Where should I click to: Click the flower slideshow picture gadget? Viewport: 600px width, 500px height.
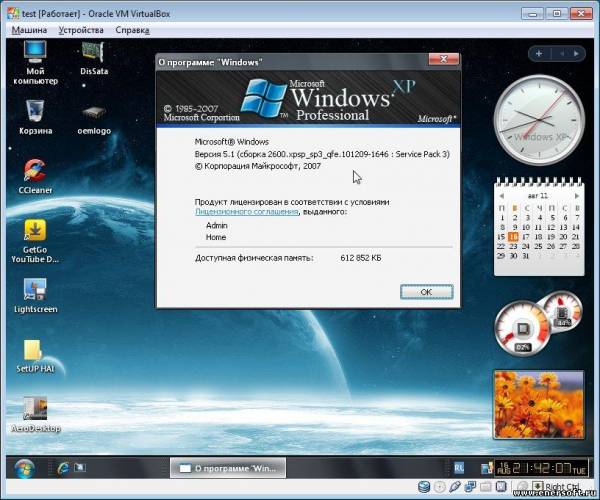539,405
